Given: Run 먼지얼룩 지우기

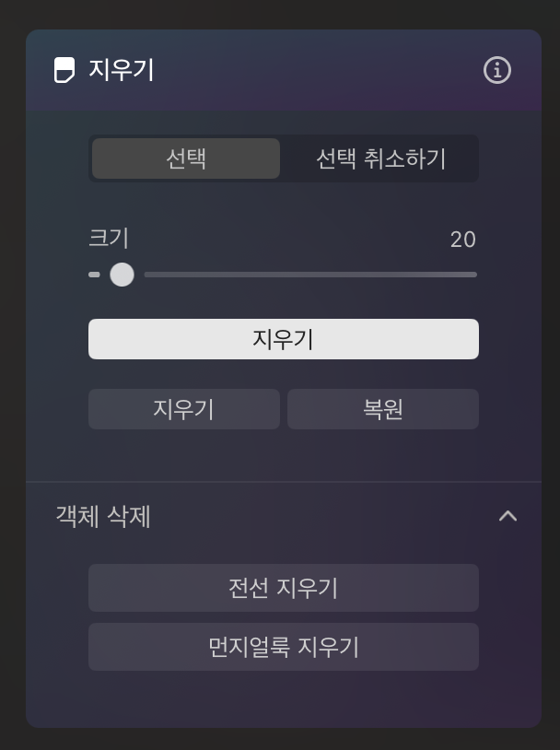Looking at the screenshot, I should tap(284, 647).
